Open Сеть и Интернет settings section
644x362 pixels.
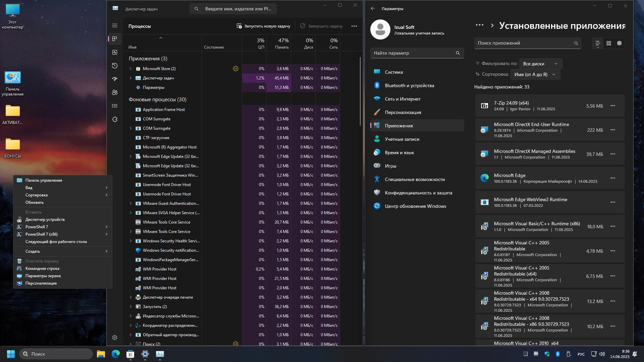[417, 99]
